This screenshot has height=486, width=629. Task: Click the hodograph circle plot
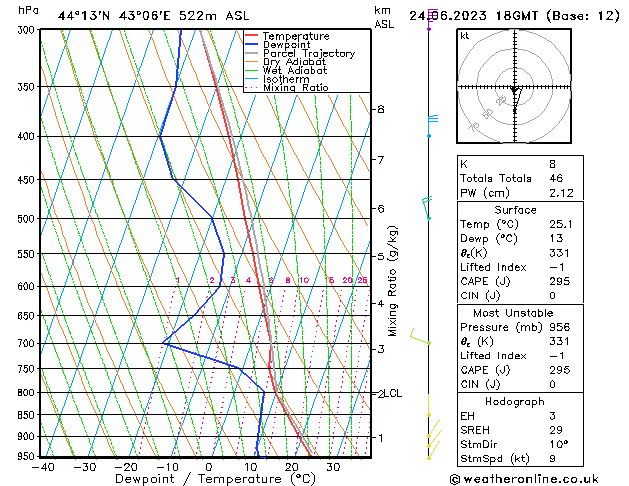pos(515,88)
